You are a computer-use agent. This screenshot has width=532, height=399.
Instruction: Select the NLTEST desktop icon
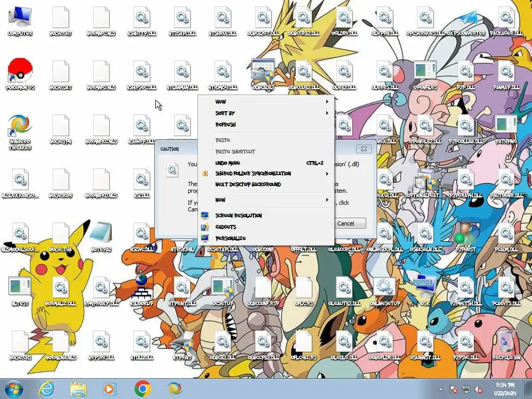pyautogui.click(x=20, y=290)
